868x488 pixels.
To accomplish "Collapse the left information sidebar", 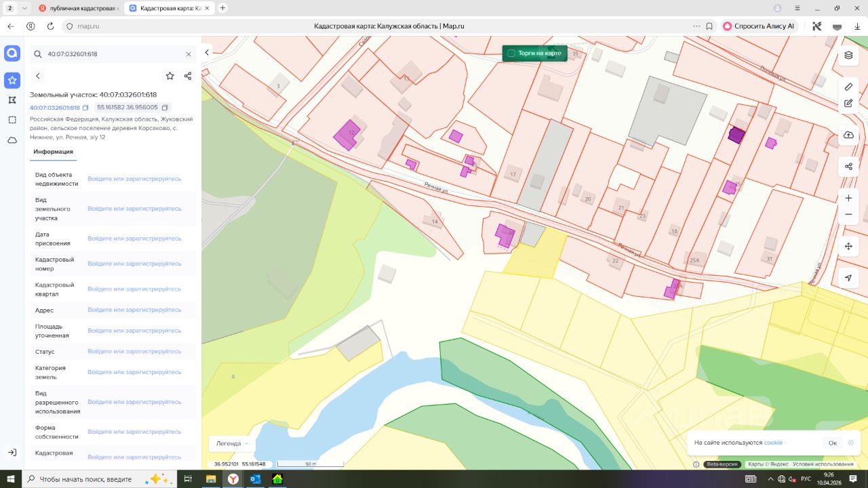I will point(208,52).
